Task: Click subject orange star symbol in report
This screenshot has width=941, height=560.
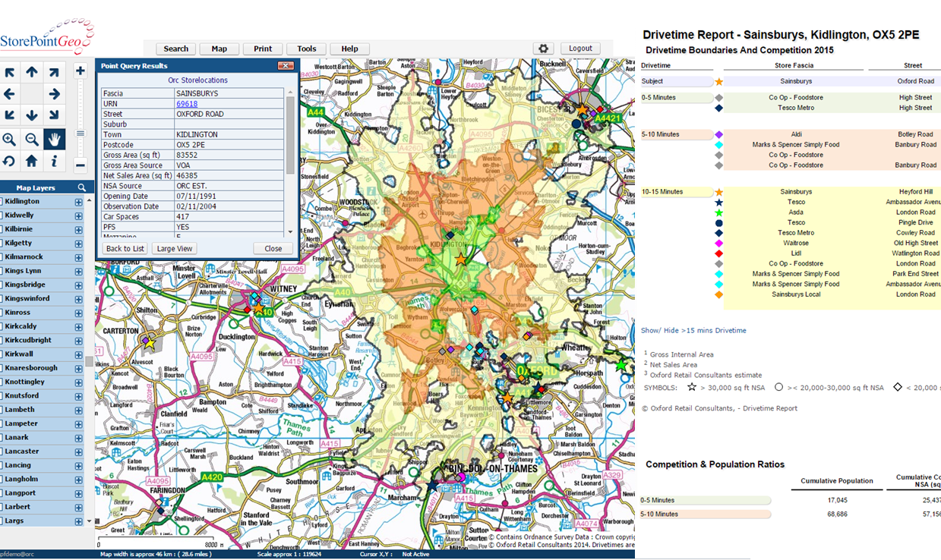Action: pyautogui.click(x=718, y=81)
